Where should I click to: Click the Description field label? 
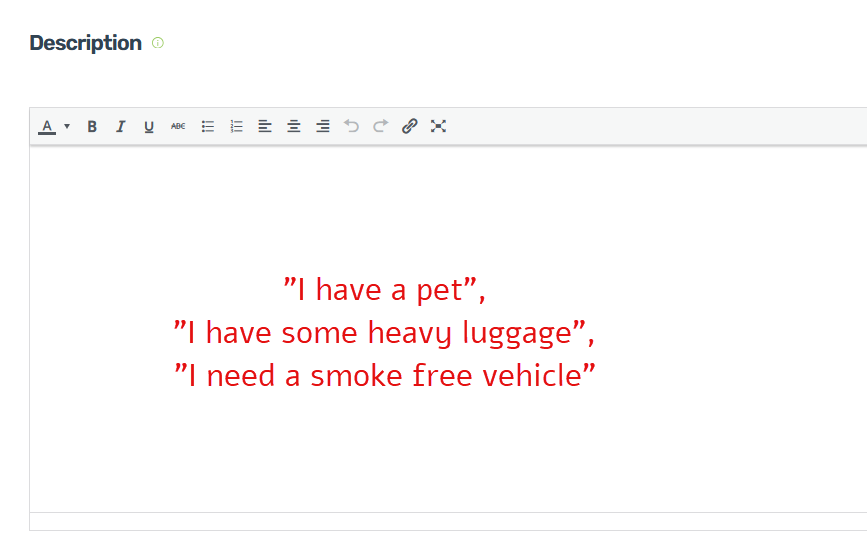click(85, 43)
